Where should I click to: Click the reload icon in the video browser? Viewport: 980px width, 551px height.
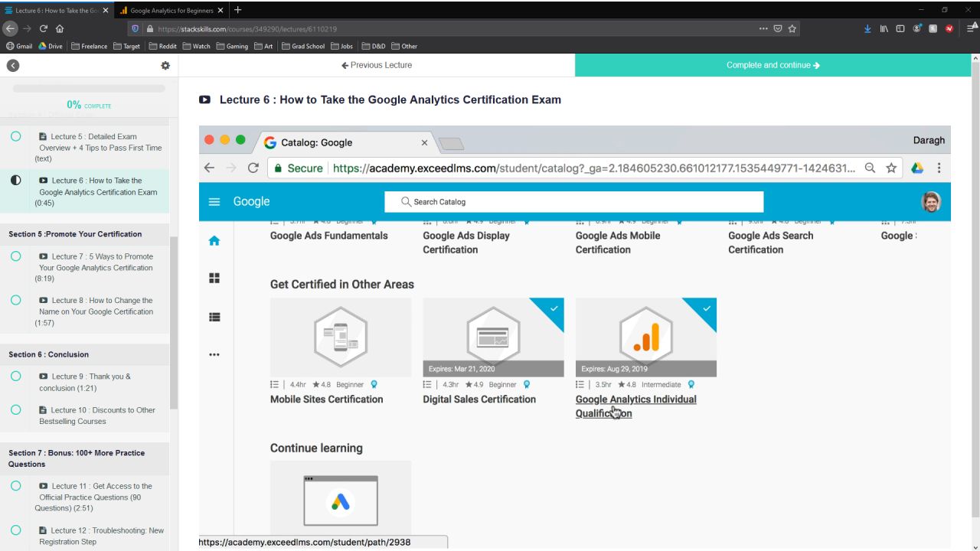tap(253, 168)
